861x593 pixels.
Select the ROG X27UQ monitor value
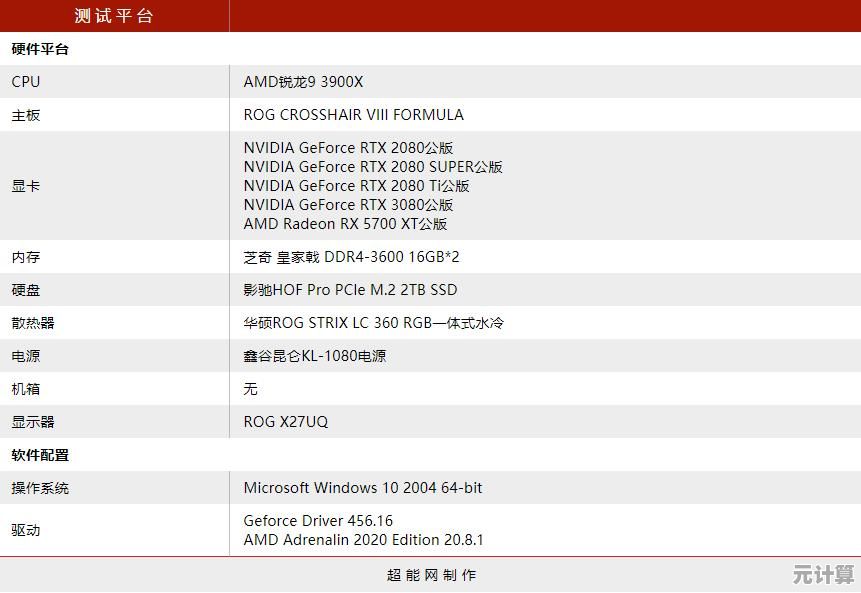pos(285,422)
